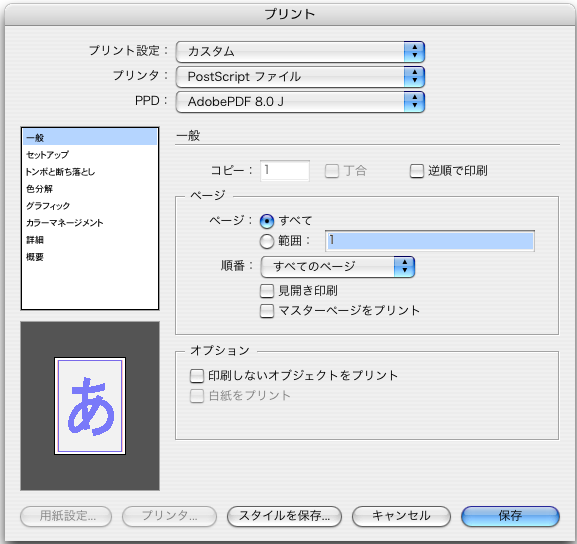This screenshot has height=544, width=577.
Task: Select the 範囲 radio button
Action: [x=267, y=241]
